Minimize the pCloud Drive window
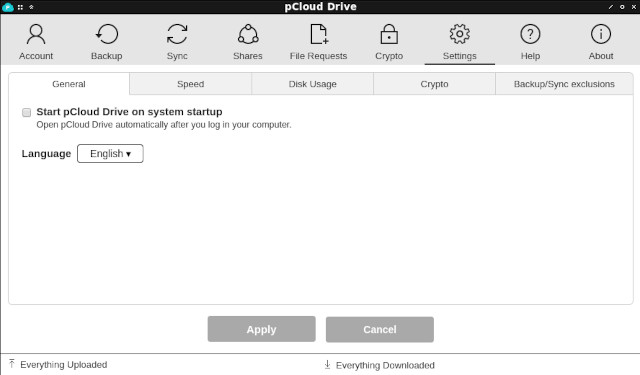 [611, 7]
